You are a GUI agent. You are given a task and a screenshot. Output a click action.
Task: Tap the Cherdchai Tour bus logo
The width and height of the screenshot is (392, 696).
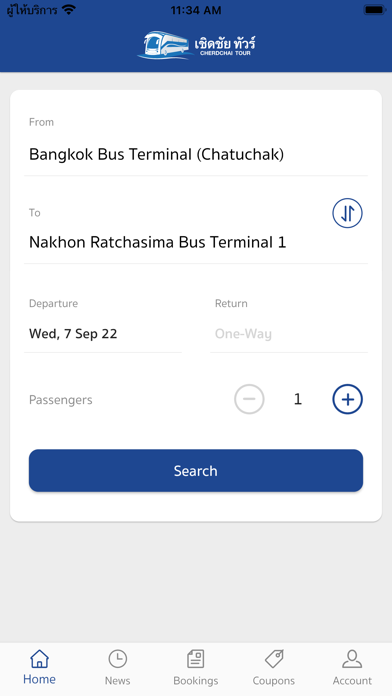tap(196, 45)
